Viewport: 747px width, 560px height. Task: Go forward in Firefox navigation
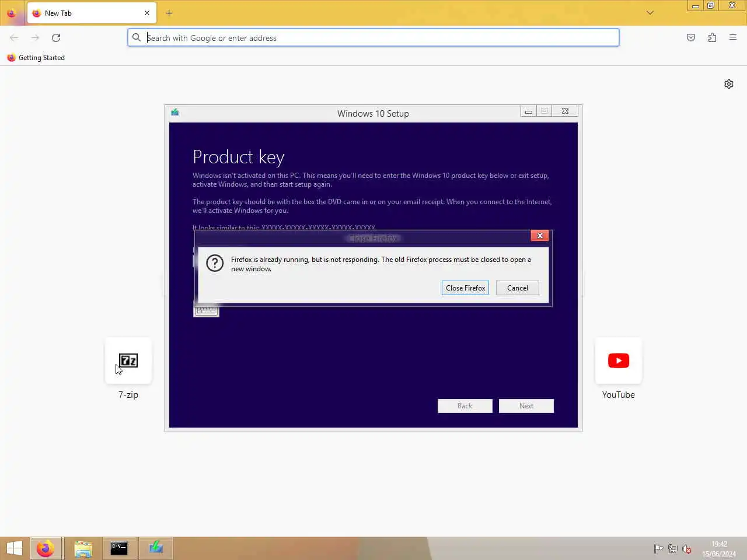pos(35,37)
